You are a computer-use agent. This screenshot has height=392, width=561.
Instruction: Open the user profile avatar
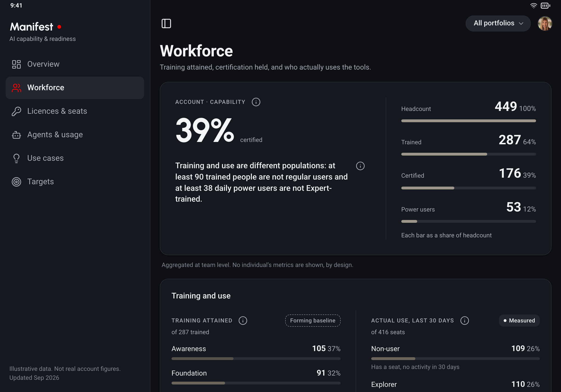coord(545,24)
